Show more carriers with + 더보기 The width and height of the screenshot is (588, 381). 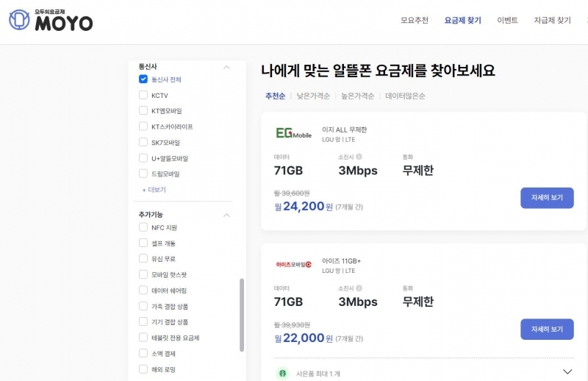click(154, 190)
